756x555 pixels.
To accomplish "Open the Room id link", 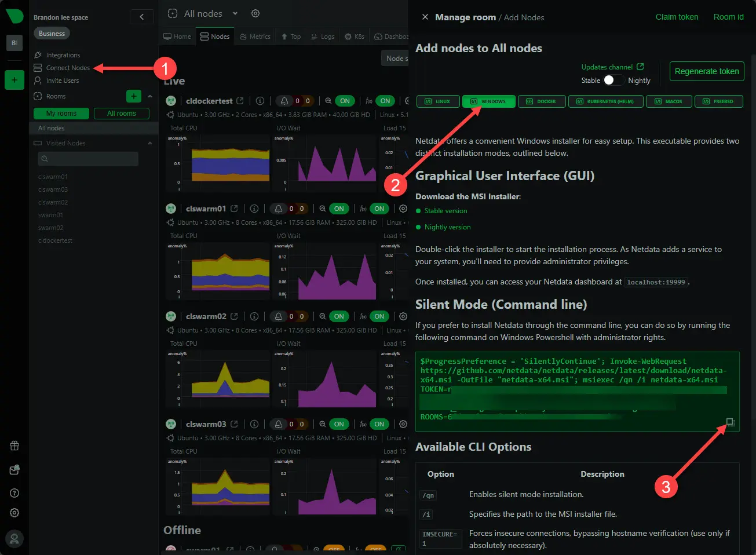I will pos(728,17).
